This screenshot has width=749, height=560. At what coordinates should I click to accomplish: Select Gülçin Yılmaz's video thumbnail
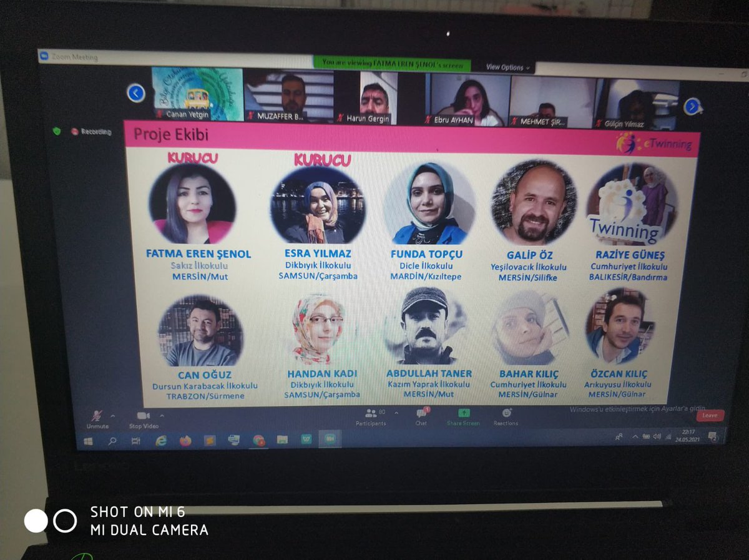[x=637, y=104]
